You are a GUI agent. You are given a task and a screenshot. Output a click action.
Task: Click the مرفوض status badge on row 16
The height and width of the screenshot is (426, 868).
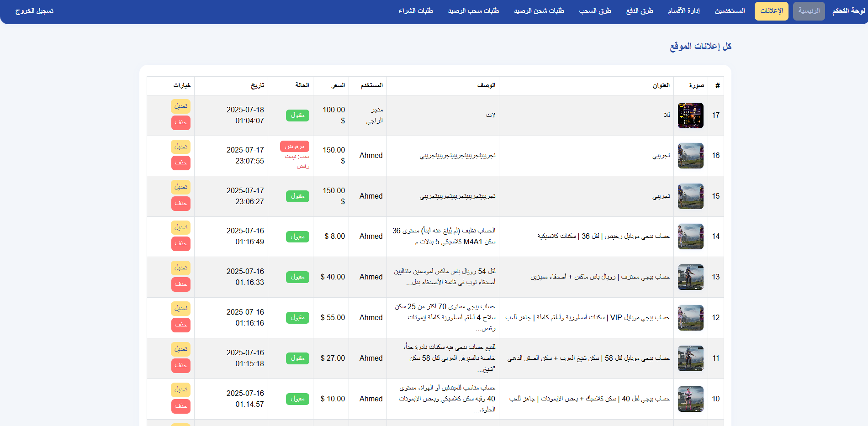pyautogui.click(x=295, y=146)
